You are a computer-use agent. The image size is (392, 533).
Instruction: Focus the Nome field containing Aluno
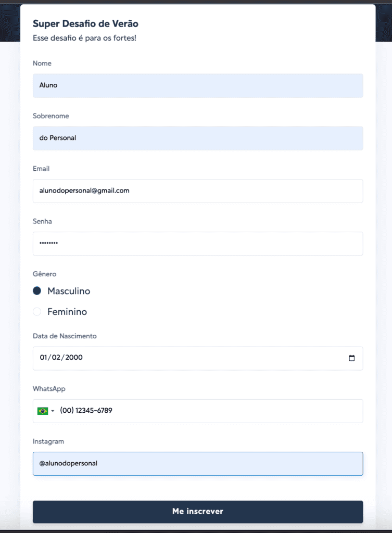198,86
